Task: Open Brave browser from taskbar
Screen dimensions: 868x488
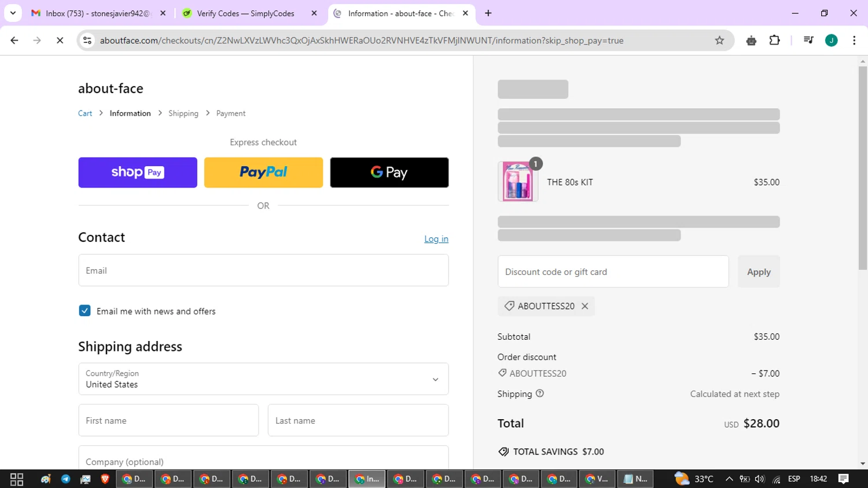Action: 105,479
